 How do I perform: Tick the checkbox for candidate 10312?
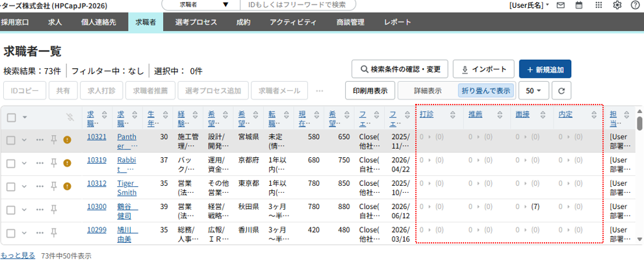pyautogui.click(x=11, y=186)
